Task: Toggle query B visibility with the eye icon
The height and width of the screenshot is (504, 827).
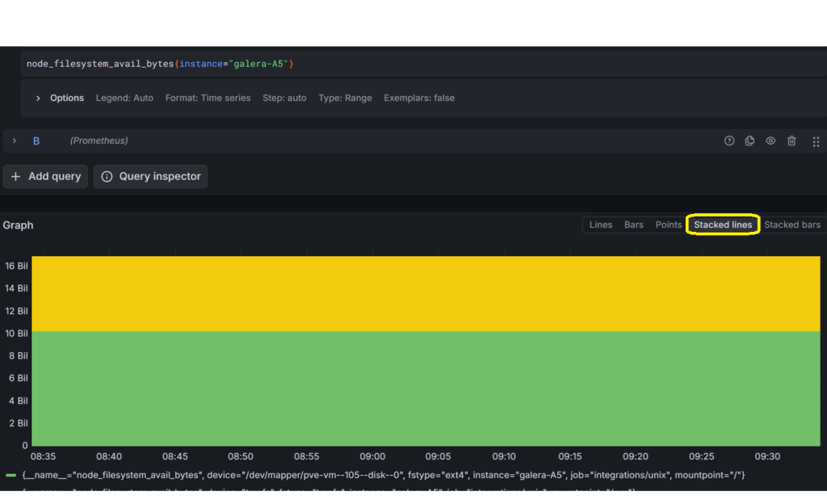Action: pyautogui.click(x=770, y=141)
